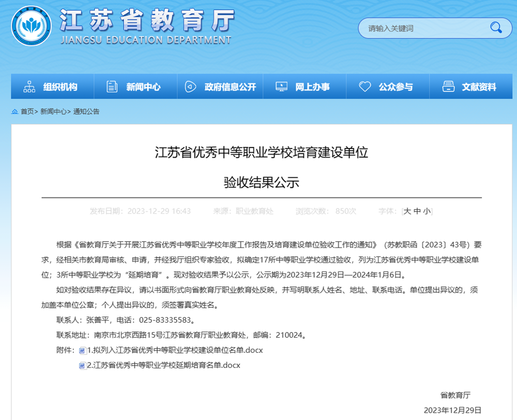Download 江苏省优秀中等职业学校延期培育名单.docx attachment

tap(164, 365)
